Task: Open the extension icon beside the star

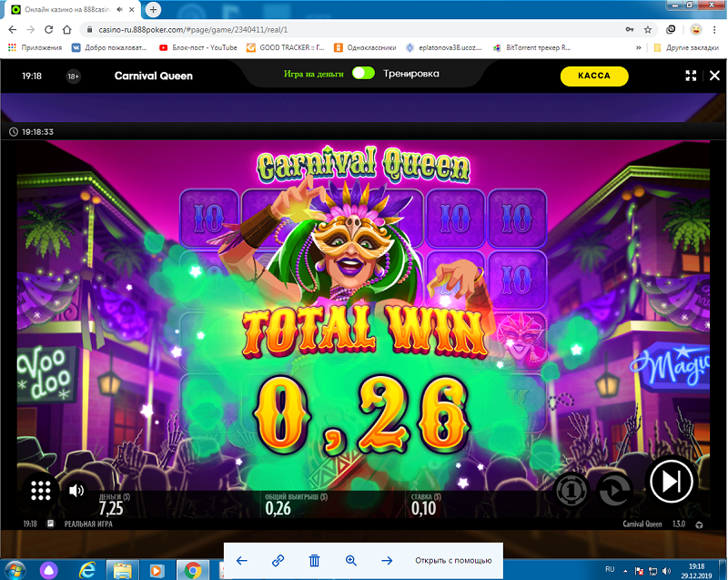Action: point(671,30)
